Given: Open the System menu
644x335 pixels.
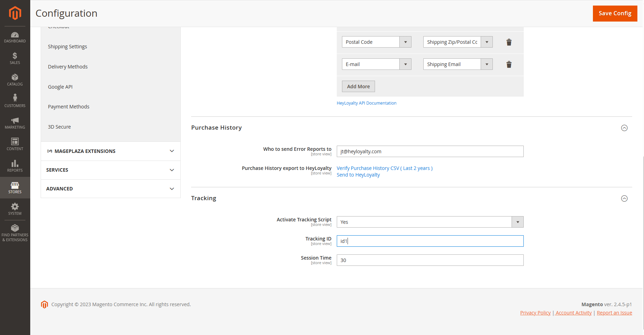Looking at the screenshot, I should [15, 209].
